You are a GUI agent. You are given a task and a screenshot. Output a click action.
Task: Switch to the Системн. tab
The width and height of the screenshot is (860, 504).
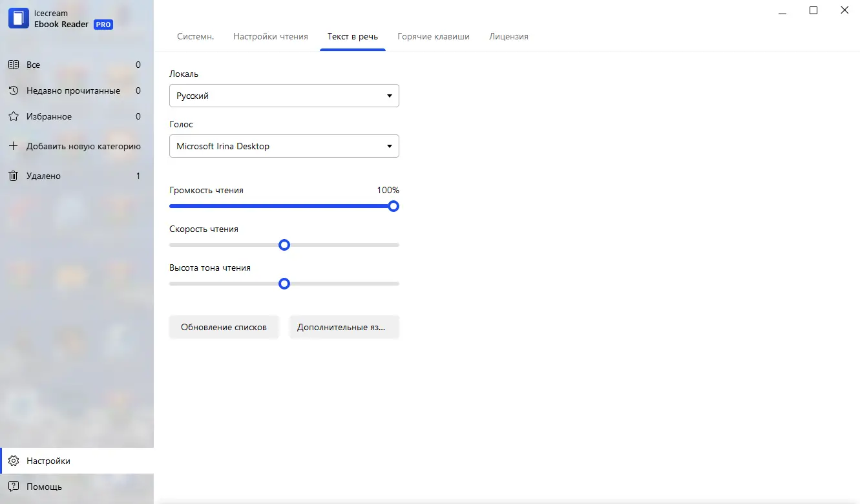pyautogui.click(x=196, y=37)
